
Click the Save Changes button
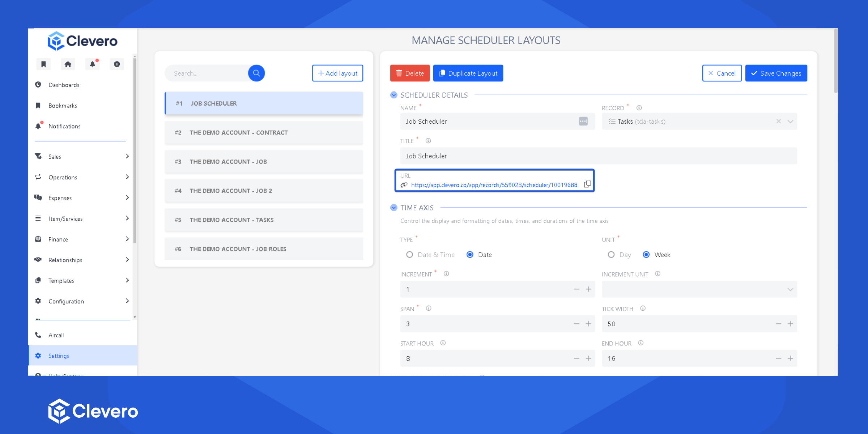pyautogui.click(x=776, y=73)
